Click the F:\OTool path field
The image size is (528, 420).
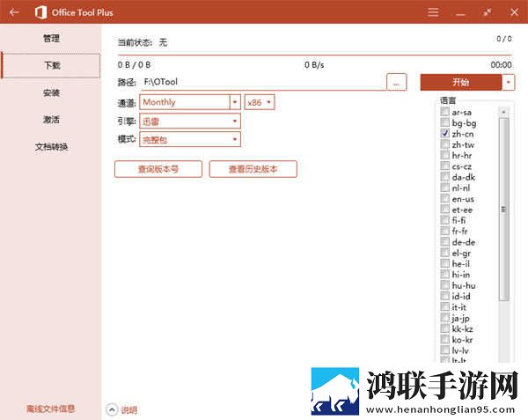pyautogui.click(x=262, y=82)
